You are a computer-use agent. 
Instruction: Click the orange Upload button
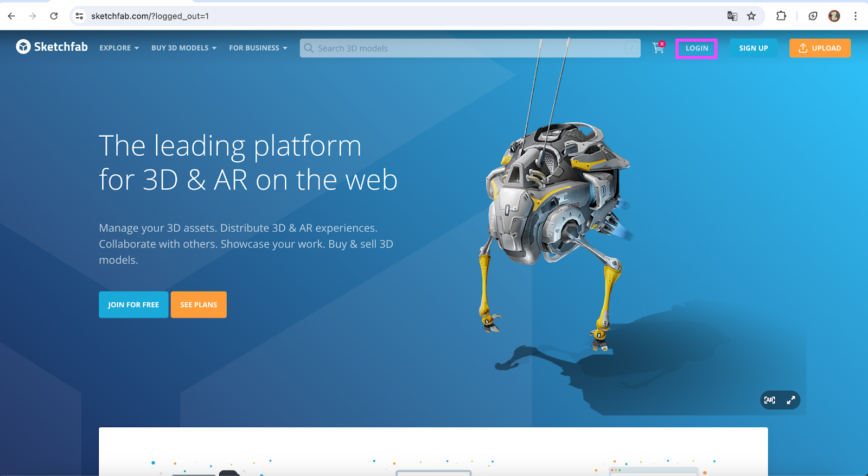tap(820, 48)
